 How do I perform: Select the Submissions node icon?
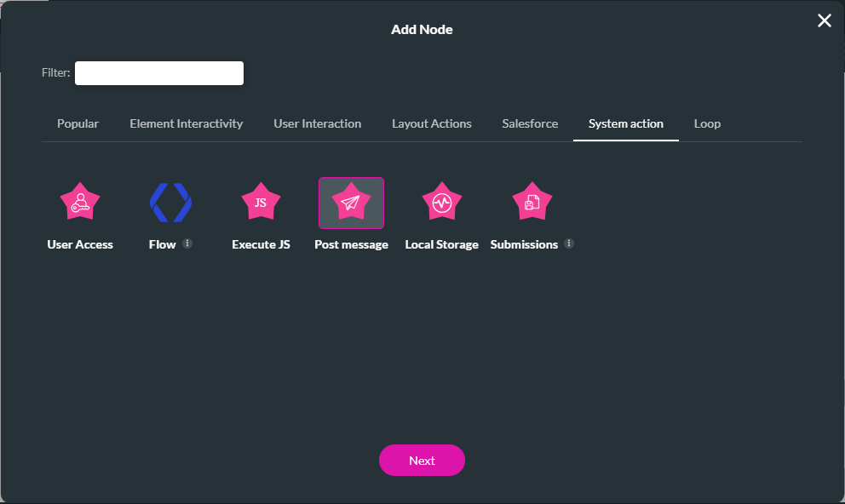point(532,203)
